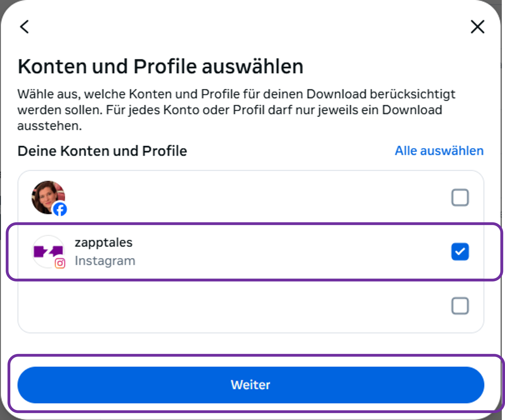Disable the checked zapptales Instagram checkbox
The width and height of the screenshot is (505, 420).
coord(460,251)
